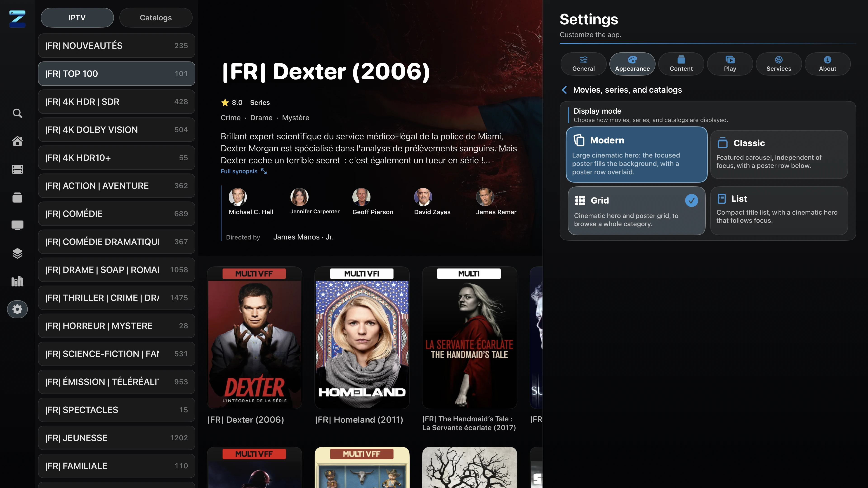Image resolution: width=868 pixels, height=488 pixels.
Task: Select the |FR| 4K HDR10+ category
Action: (117, 158)
